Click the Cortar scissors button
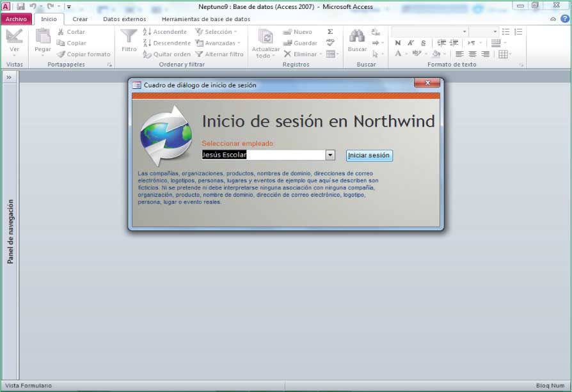 [x=71, y=32]
